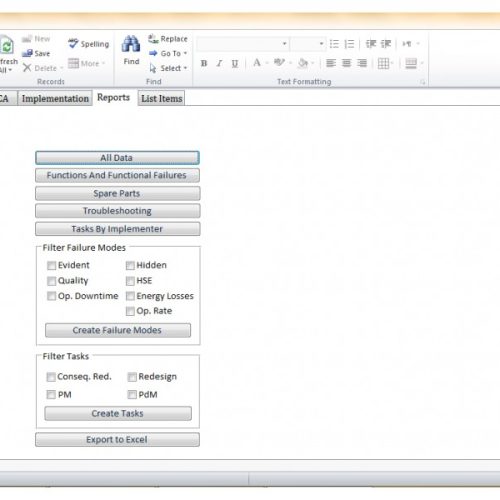
Task: Decrease the list indent level
Action: pos(371,44)
